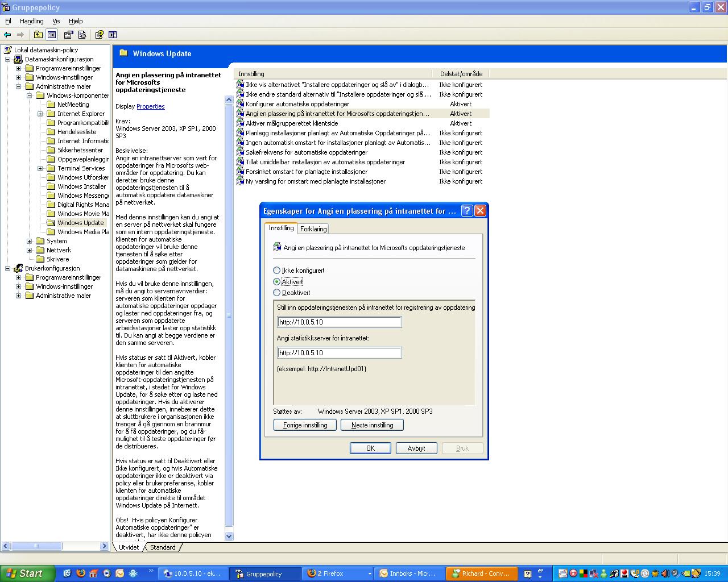Switch to the 2 Firefox taskbar button
728x582 pixels.
click(338, 574)
